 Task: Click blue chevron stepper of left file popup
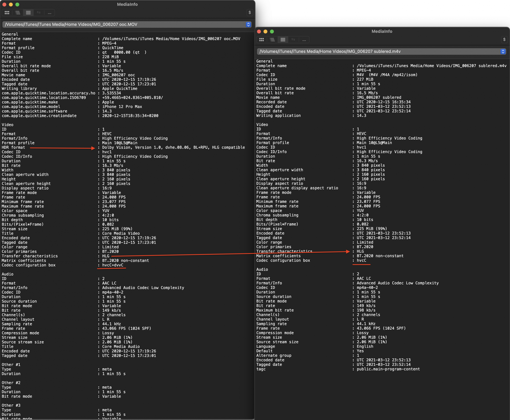248,24
